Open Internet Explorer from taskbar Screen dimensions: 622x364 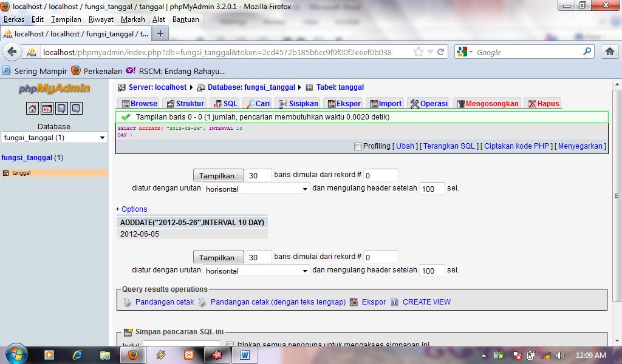[77, 355]
